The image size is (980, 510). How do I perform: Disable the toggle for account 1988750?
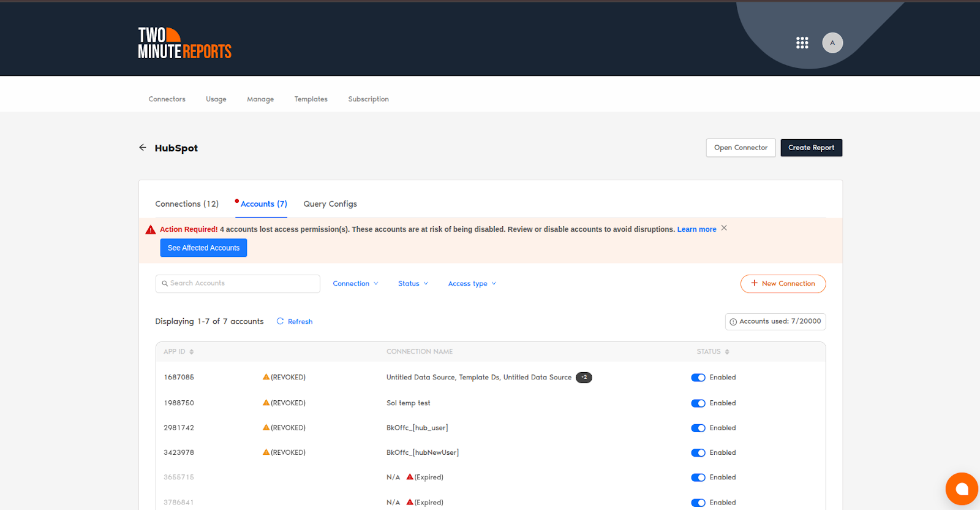coord(698,403)
